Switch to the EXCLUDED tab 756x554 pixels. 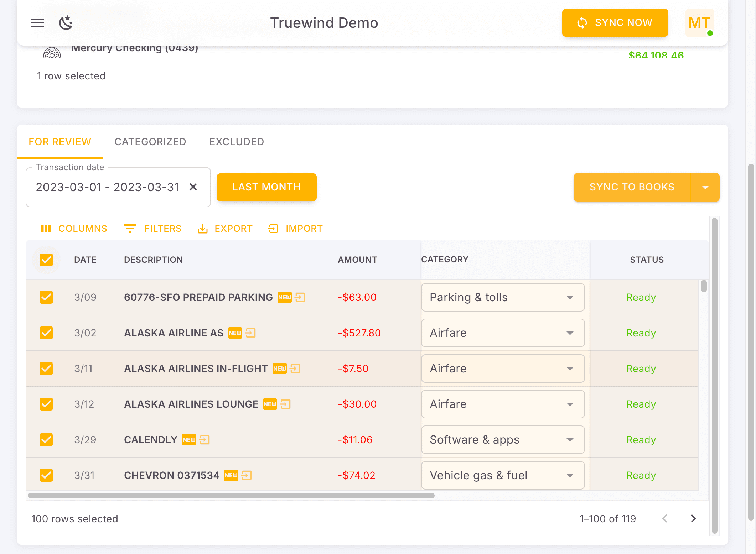[x=237, y=142]
